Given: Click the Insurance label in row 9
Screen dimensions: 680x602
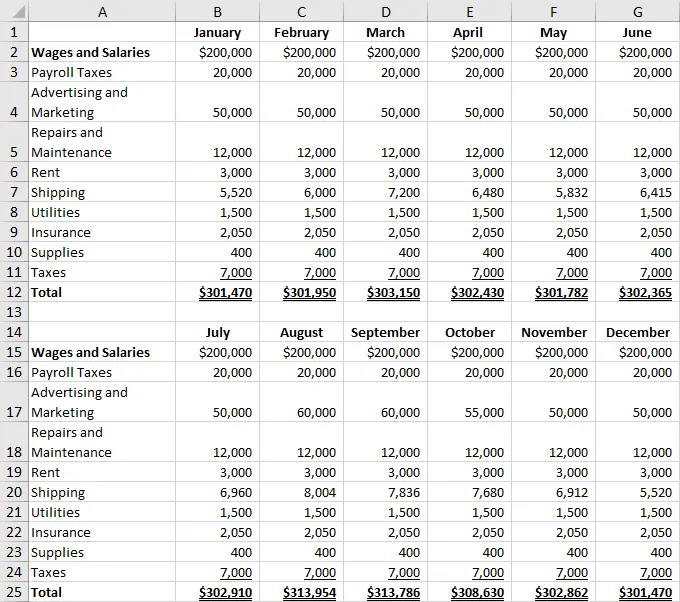Looking at the screenshot, I should pyautogui.click(x=60, y=232).
